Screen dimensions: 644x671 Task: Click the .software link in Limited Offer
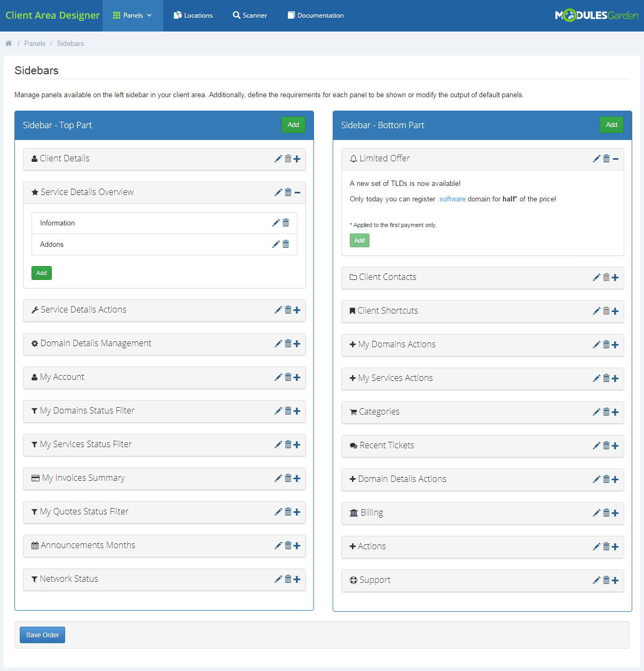pos(452,199)
